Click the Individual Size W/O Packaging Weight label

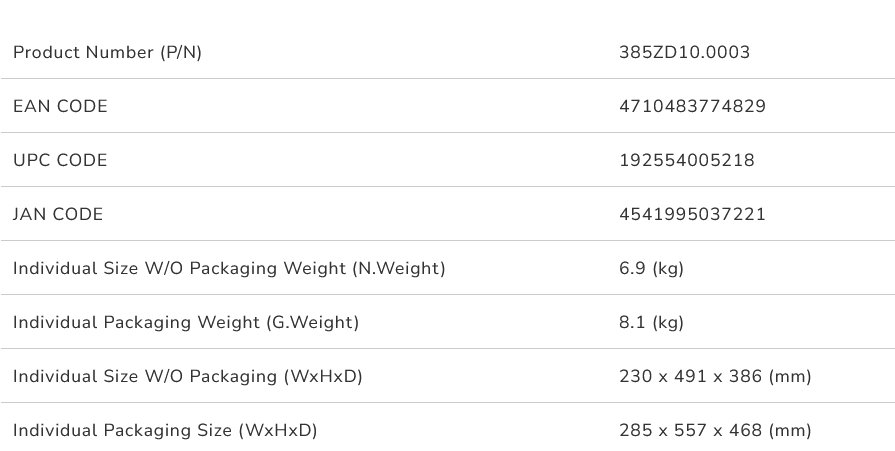click(x=229, y=268)
